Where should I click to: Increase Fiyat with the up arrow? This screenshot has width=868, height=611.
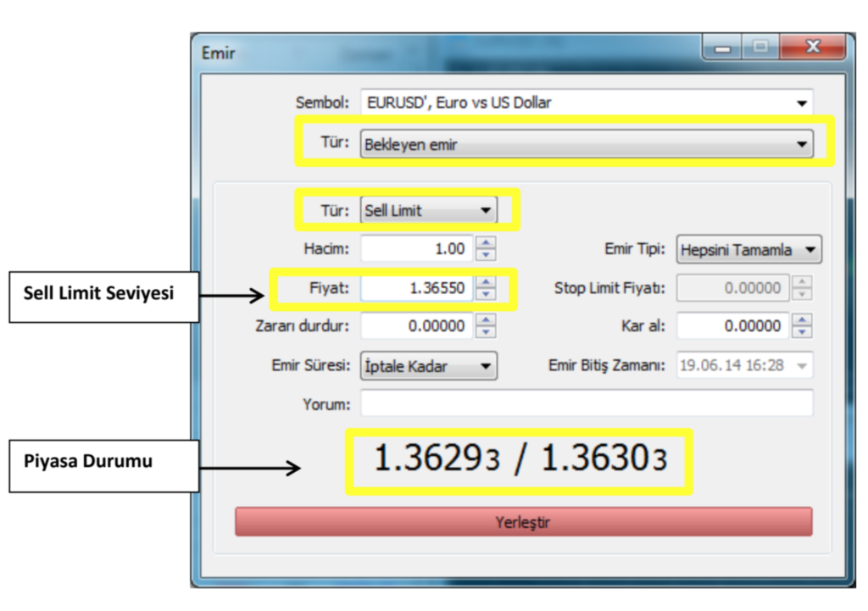(x=486, y=281)
